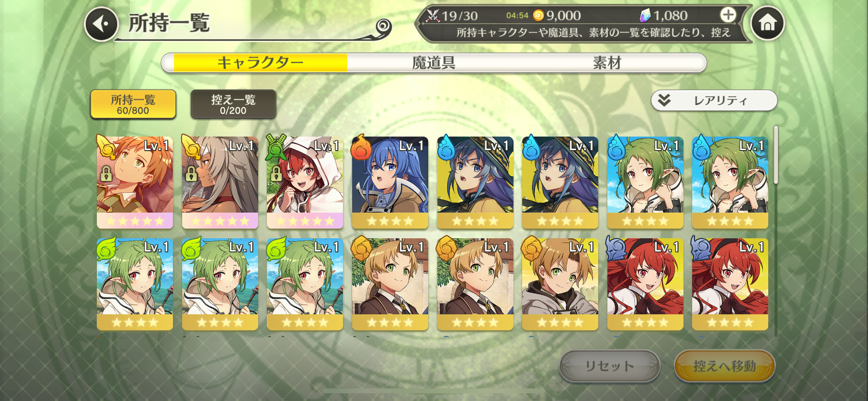Tap the crossed swords stamina icon
The width and height of the screenshot is (868, 401).
(432, 15)
